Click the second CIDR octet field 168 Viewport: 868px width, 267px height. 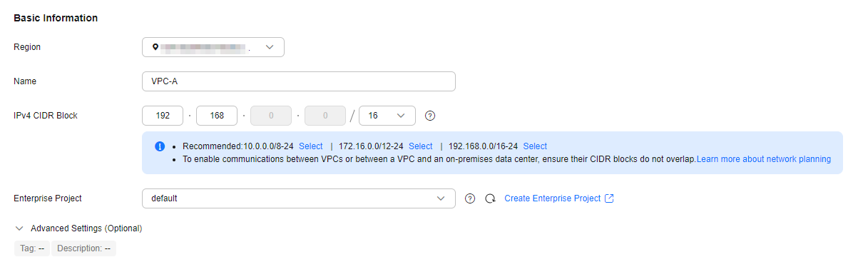[217, 116]
